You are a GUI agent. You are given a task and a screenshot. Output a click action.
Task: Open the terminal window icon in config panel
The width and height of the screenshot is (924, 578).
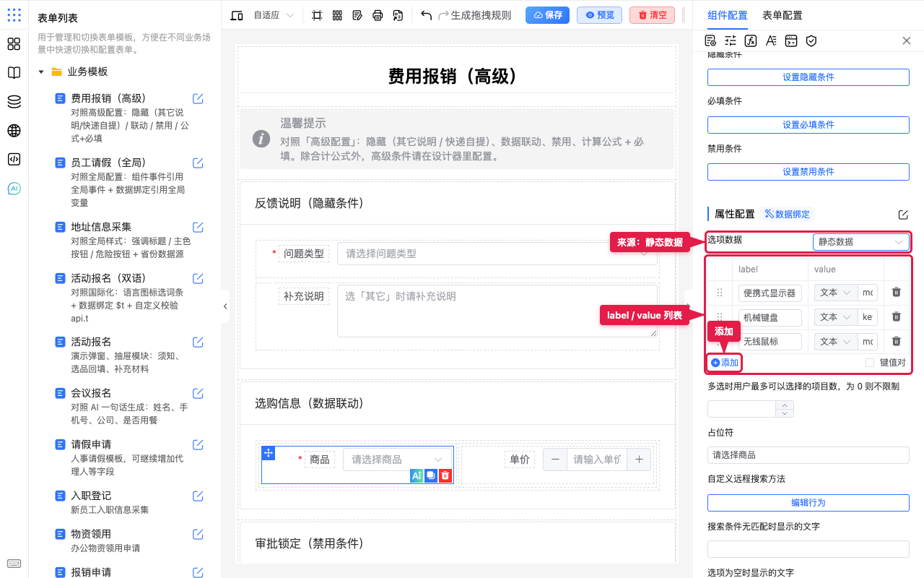(x=791, y=40)
